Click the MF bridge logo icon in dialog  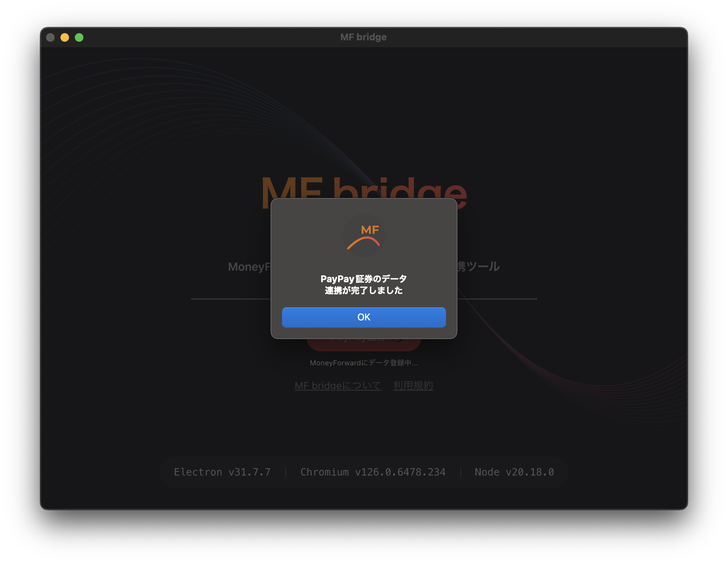click(x=364, y=236)
